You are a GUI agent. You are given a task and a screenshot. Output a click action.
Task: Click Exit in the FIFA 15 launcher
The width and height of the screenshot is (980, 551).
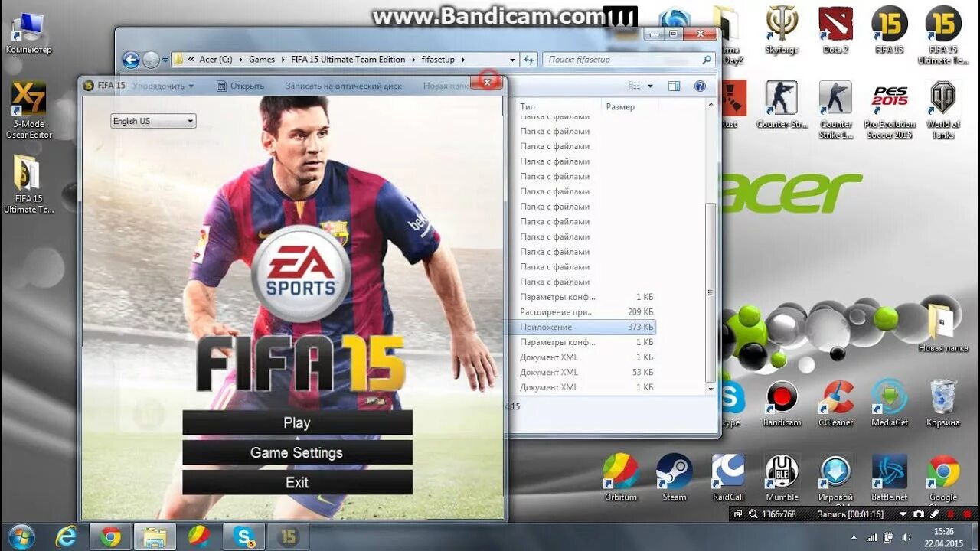(297, 482)
